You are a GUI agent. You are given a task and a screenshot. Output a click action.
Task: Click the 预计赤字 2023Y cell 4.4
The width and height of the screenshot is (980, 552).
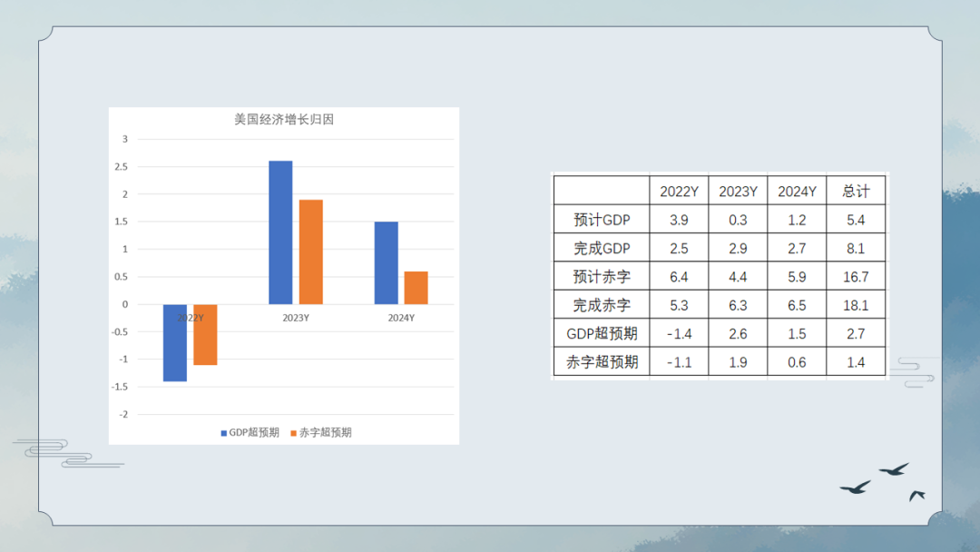point(738,277)
